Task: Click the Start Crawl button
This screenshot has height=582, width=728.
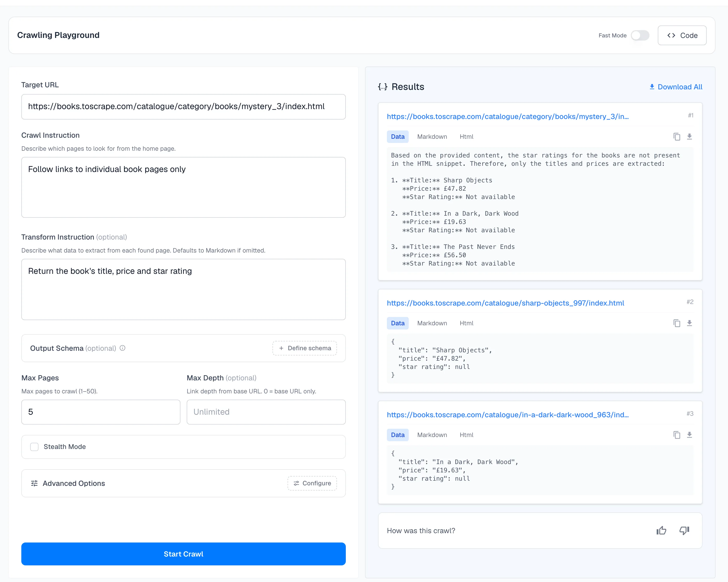Action: [x=183, y=554]
